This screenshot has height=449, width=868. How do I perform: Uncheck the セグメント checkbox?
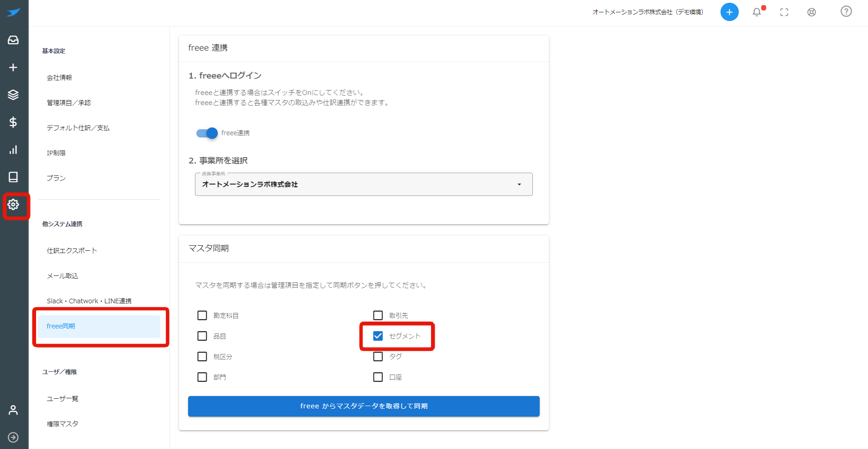pyautogui.click(x=378, y=336)
